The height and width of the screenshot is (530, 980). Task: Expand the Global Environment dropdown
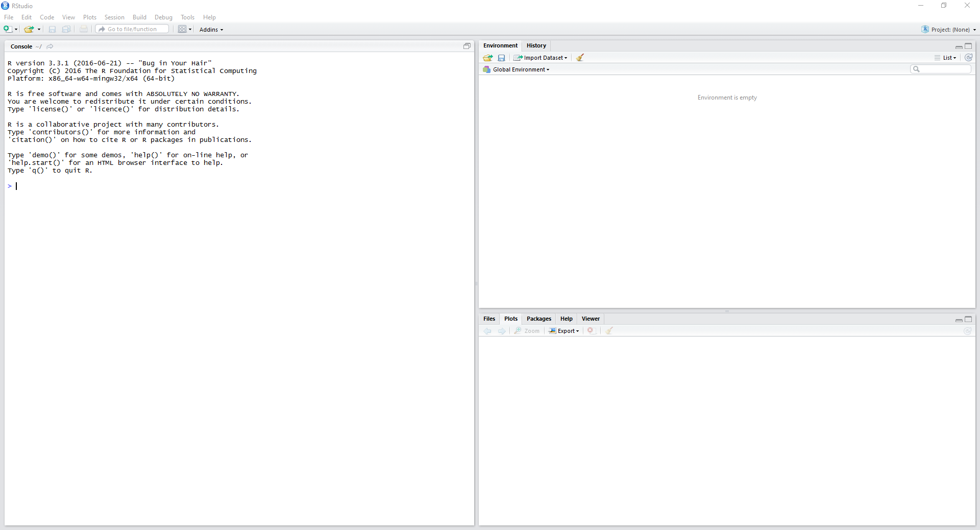point(519,69)
